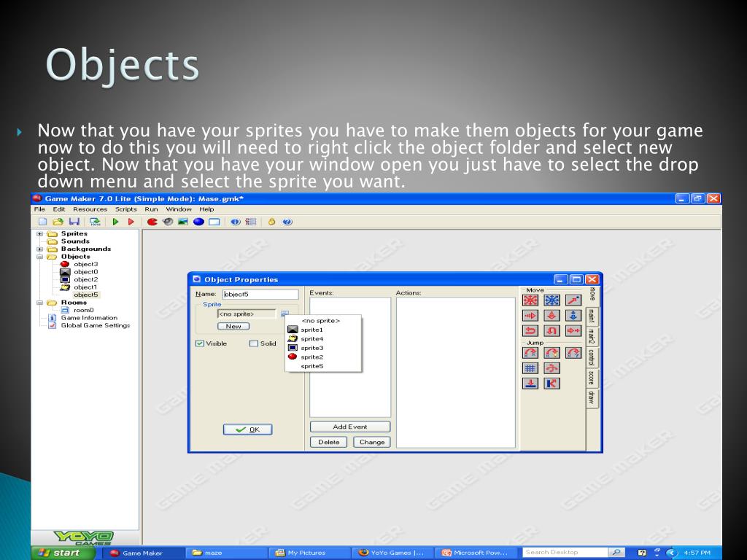Run the game with the green arrow
The image size is (747, 560).
[115, 222]
